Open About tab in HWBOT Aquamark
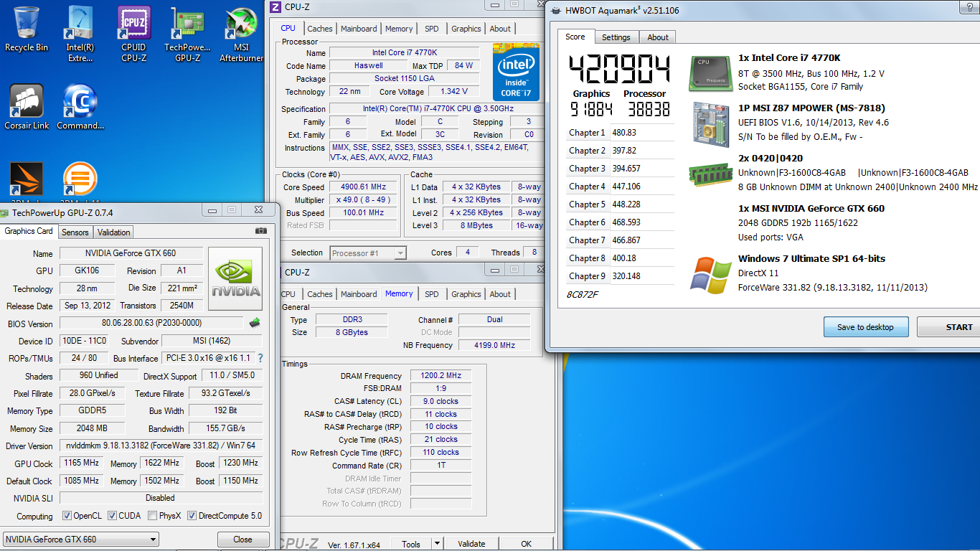980x551 pixels. point(658,37)
